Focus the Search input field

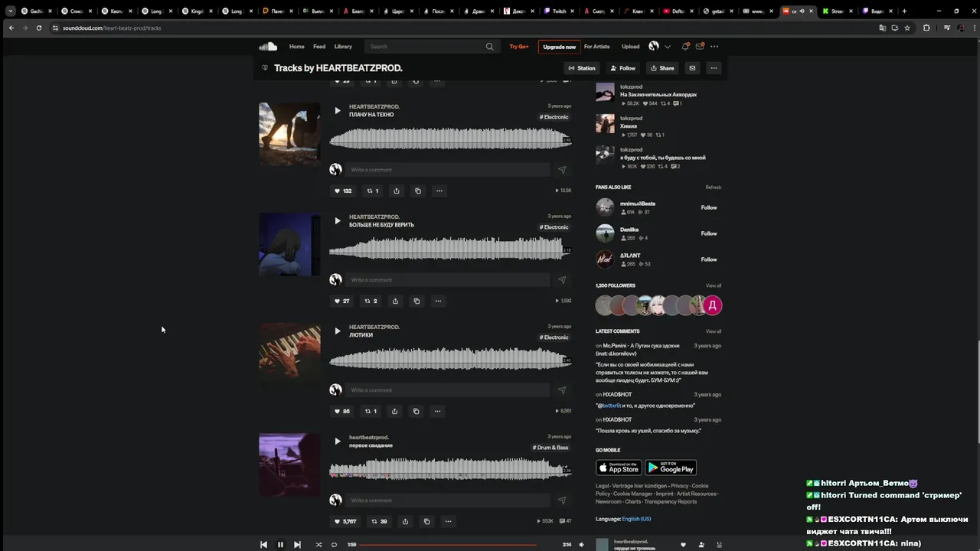point(432,47)
